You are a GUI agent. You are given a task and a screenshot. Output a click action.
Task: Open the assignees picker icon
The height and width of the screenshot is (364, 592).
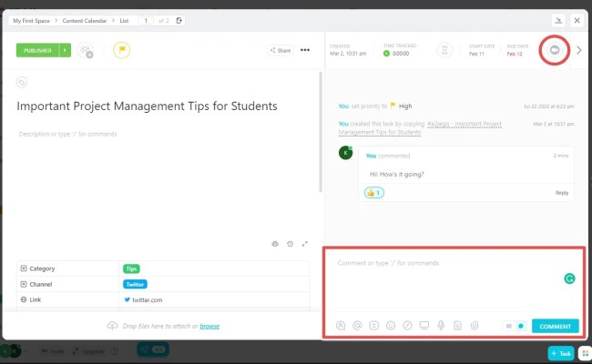click(86, 50)
